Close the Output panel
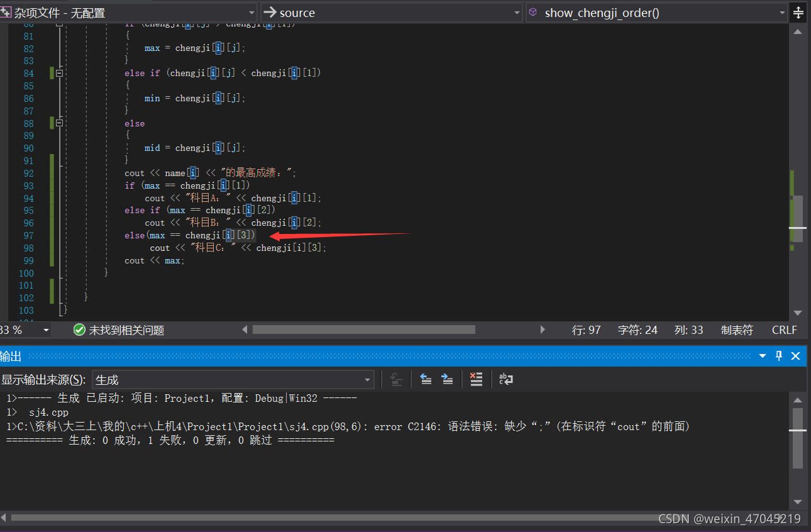Viewport: 811px width, 532px height. [x=795, y=356]
